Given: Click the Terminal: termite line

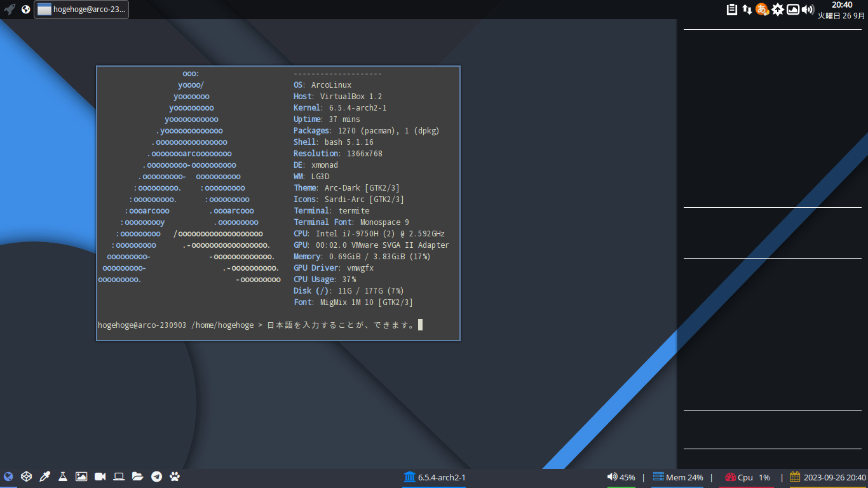Looking at the screenshot, I should 332,211.
